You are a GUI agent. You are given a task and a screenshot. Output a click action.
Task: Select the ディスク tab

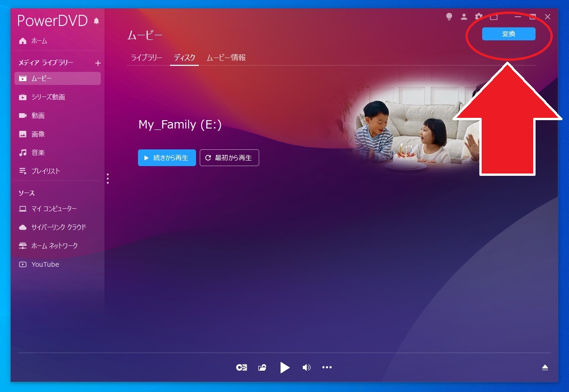184,58
